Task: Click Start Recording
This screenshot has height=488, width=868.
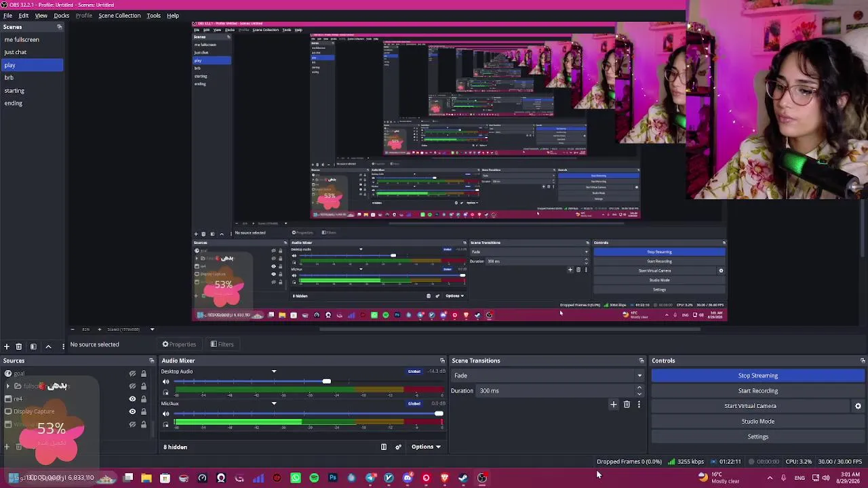Action: tap(758, 390)
